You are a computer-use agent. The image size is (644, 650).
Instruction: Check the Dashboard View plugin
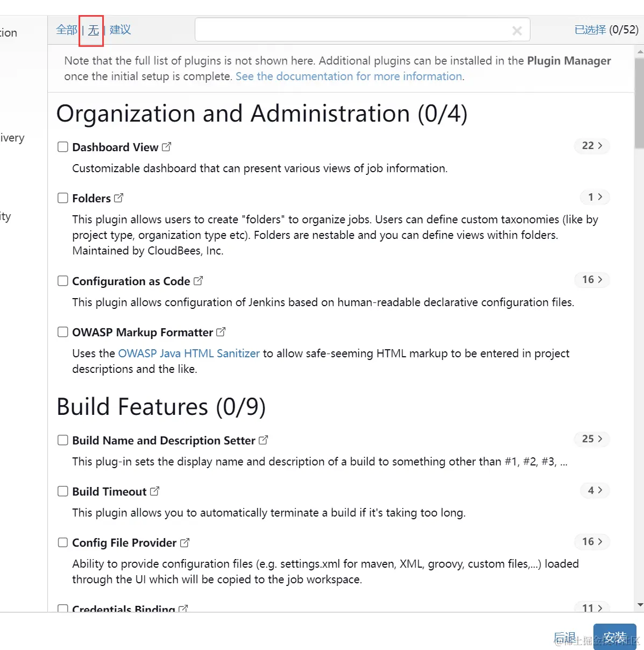coord(63,147)
